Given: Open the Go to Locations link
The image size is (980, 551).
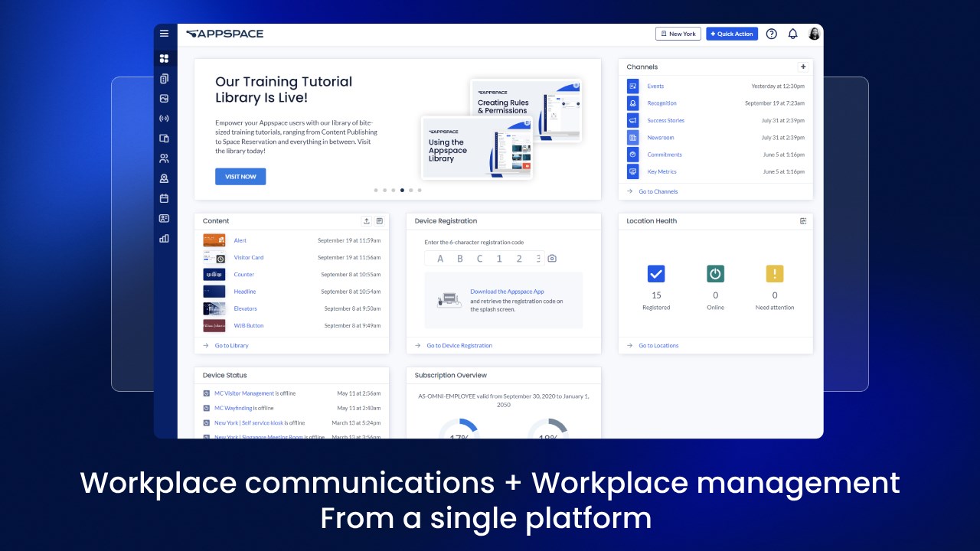Looking at the screenshot, I should (x=658, y=346).
